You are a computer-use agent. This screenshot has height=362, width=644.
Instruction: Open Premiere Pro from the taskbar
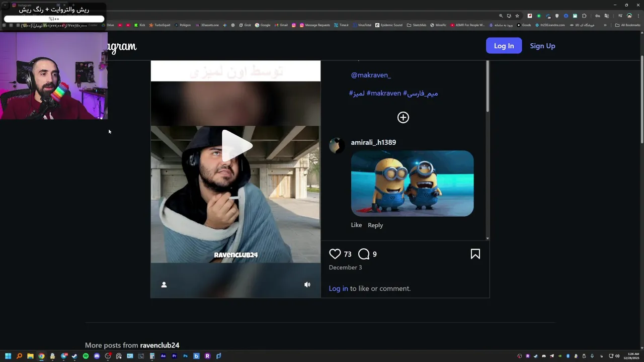coord(175,356)
